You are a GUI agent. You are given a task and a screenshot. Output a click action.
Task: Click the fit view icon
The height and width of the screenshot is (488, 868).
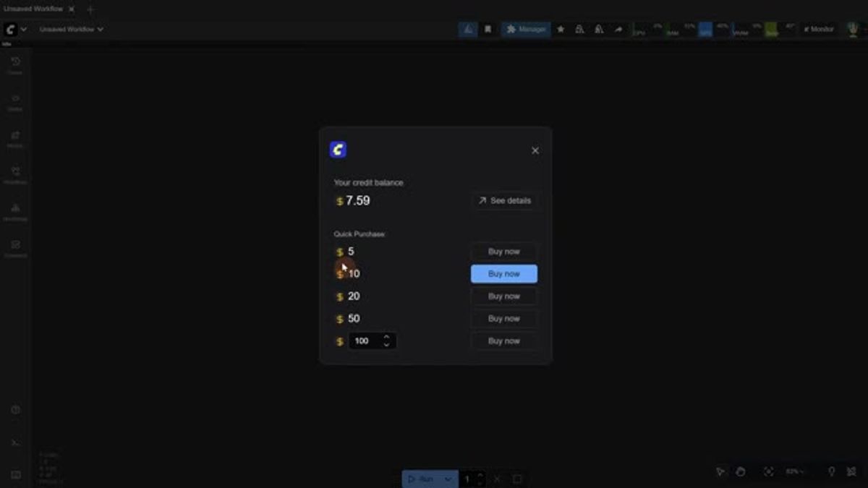tap(768, 471)
